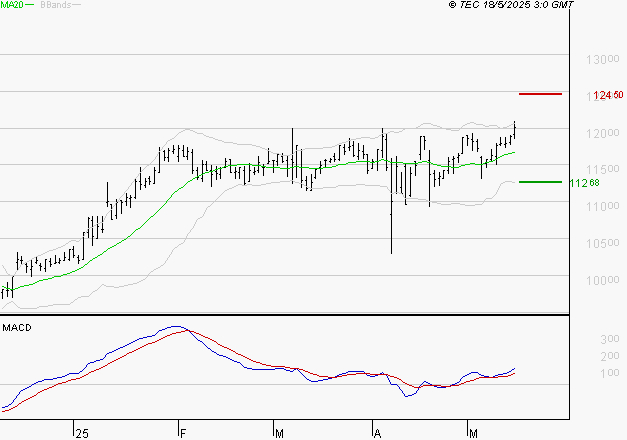Image resolution: width=627 pixels, height=440 pixels.
Task: Click the MACD indicator label
Action: (x=16, y=328)
